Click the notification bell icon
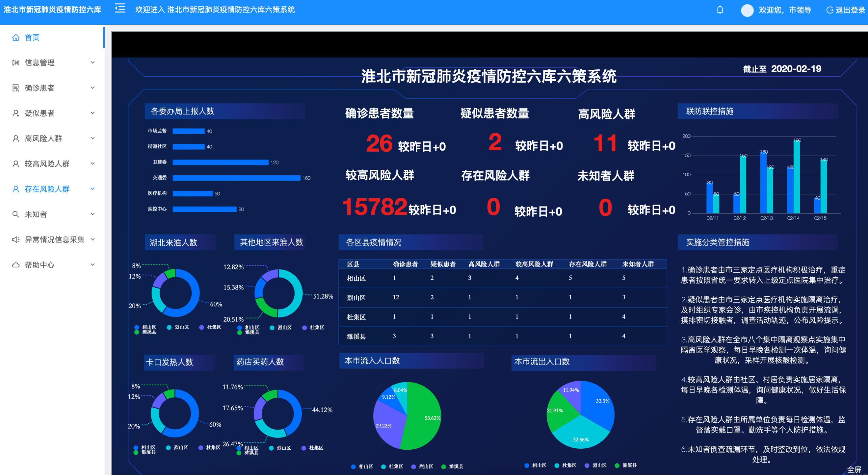This screenshot has width=868, height=475. (720, 10)
